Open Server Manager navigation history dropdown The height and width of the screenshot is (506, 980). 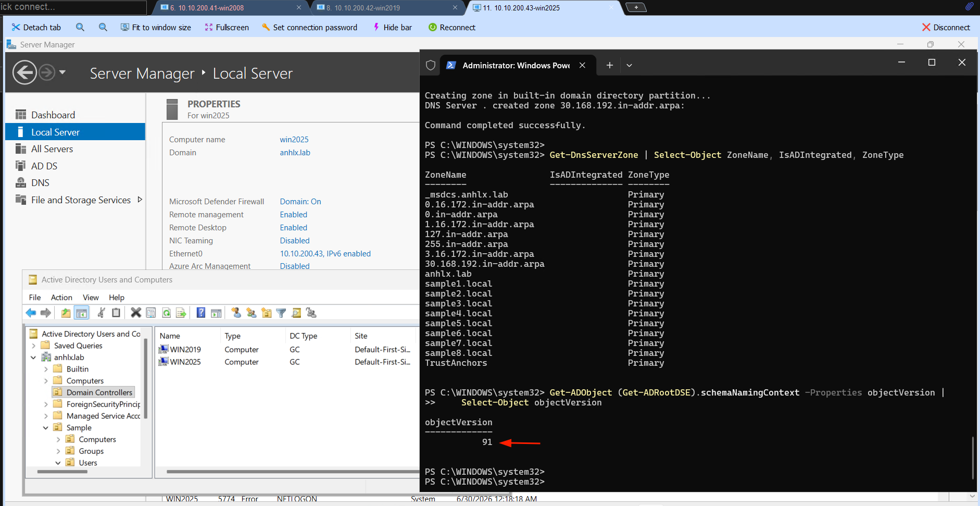(62, 72)
